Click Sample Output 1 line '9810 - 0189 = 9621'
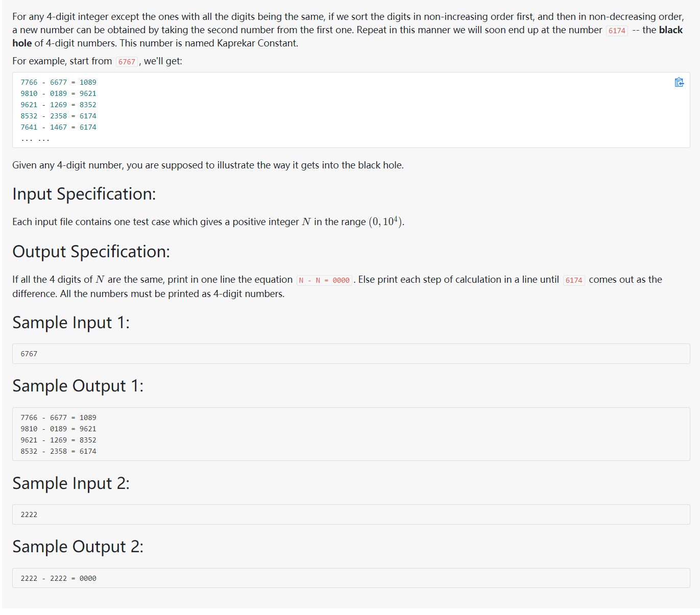The width and height of the screenshot is (700, 615). tap(58, 429)
